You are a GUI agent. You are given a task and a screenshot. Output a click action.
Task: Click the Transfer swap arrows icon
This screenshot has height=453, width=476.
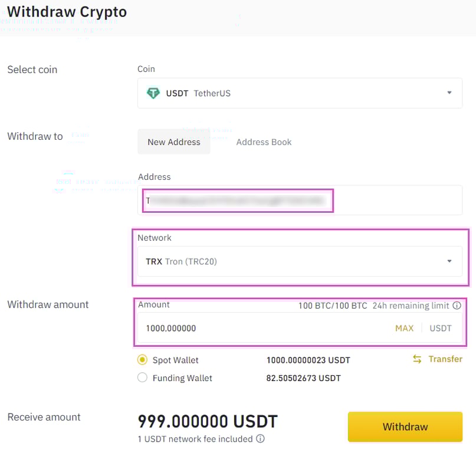[417, 359]
